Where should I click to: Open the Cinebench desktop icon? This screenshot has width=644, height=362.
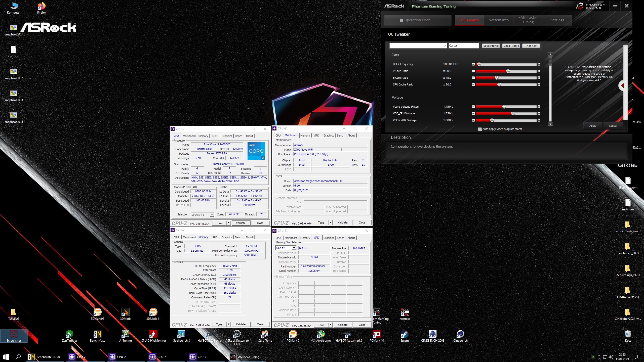460,336
